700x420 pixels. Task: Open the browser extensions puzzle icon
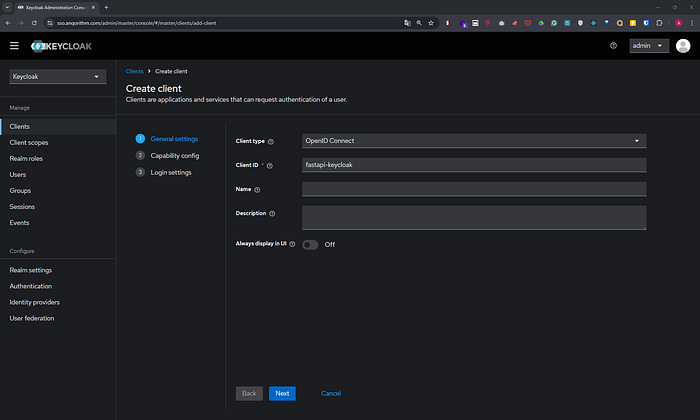click(x=659, y=23)
